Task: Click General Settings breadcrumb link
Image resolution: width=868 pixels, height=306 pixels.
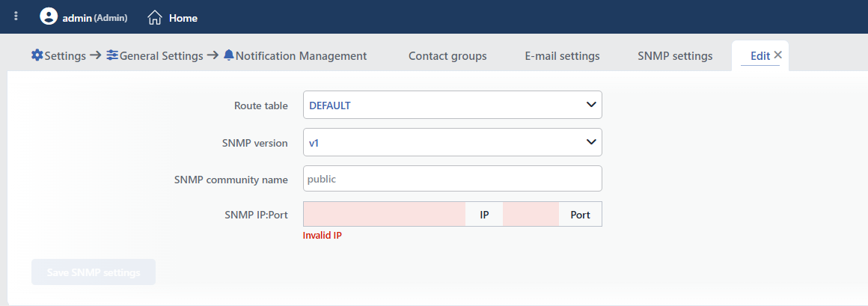Action: 161,56
